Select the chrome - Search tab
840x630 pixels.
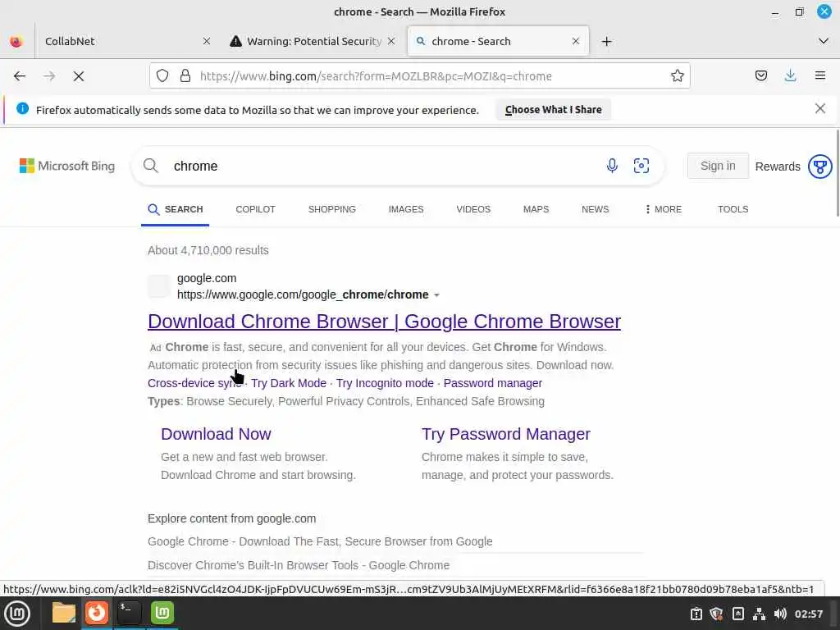tap(498, 41)
